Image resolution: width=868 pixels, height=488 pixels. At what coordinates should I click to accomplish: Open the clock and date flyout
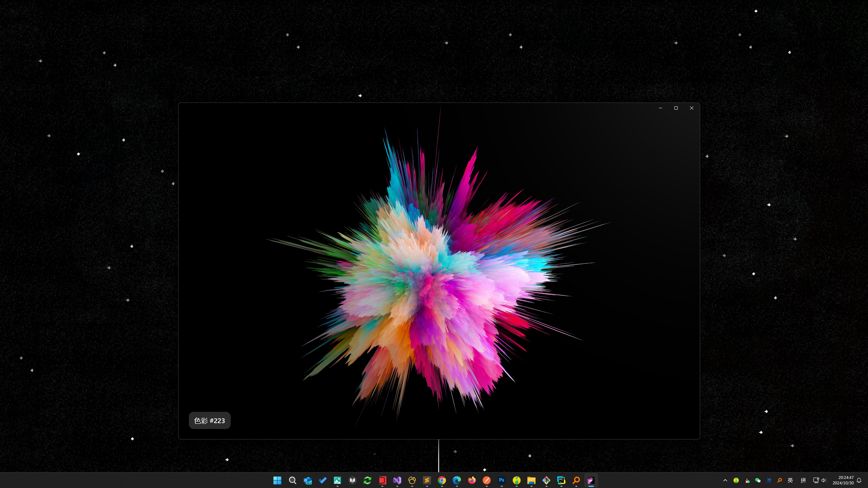(x=843, y=480)
